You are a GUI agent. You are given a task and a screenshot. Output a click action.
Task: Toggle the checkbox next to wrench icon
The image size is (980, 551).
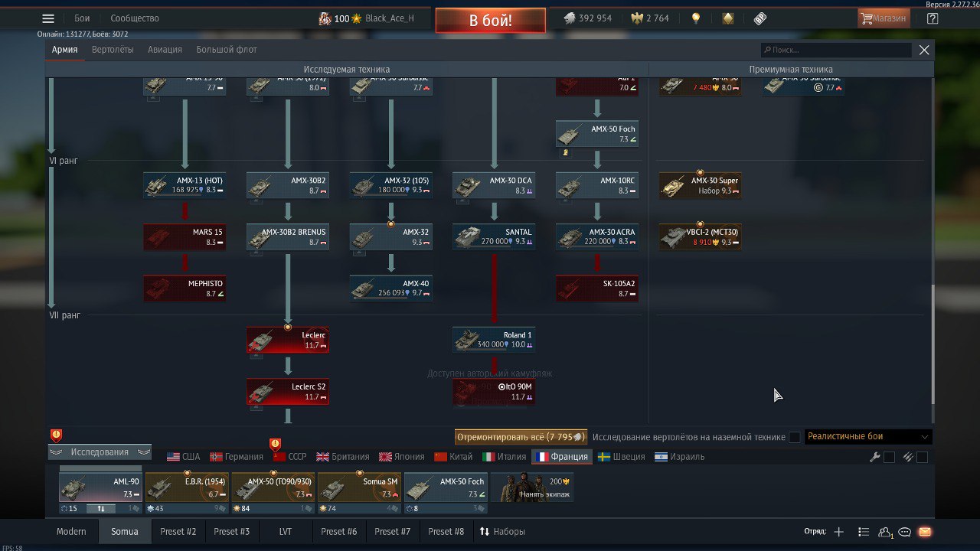(x=889, y=457)
